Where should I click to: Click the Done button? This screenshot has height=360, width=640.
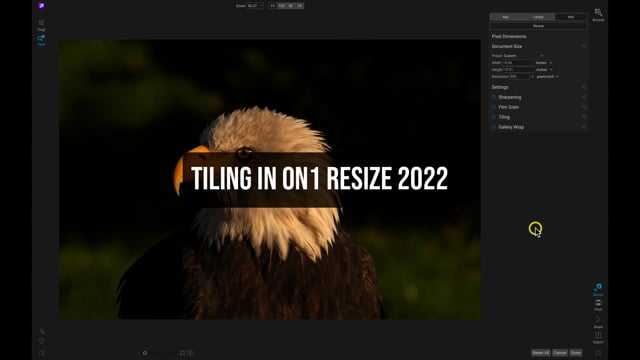coord(576,353)
